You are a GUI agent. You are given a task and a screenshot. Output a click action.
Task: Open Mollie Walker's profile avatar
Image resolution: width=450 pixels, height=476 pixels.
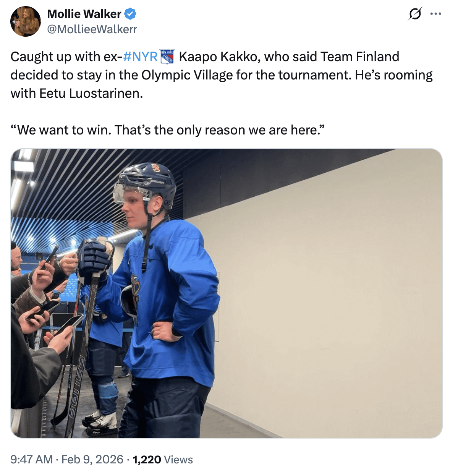25,21
